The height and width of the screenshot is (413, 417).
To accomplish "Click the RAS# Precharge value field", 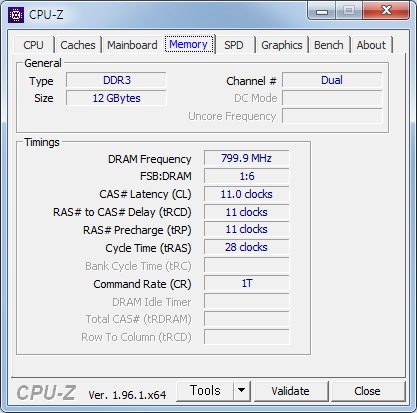I will tap(247, 230).
